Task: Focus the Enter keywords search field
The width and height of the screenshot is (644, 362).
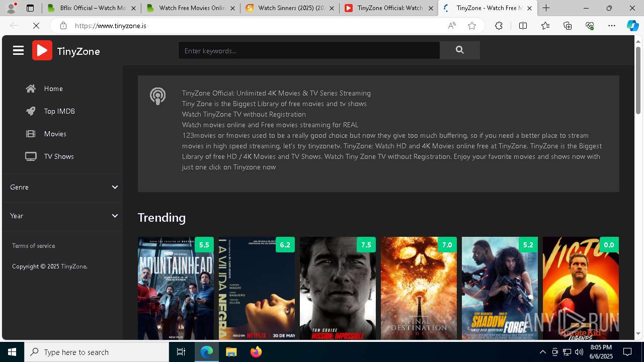Action: (x=309, y=50)
